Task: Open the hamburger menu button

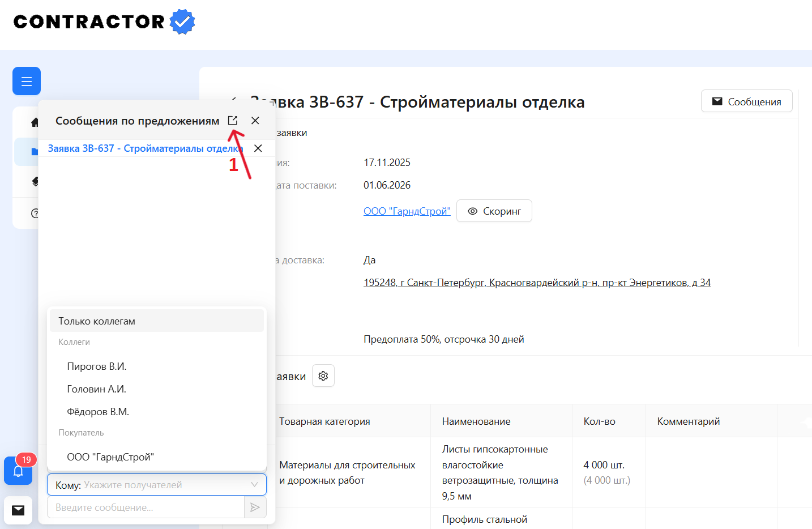Action: [x=27, y=81]
